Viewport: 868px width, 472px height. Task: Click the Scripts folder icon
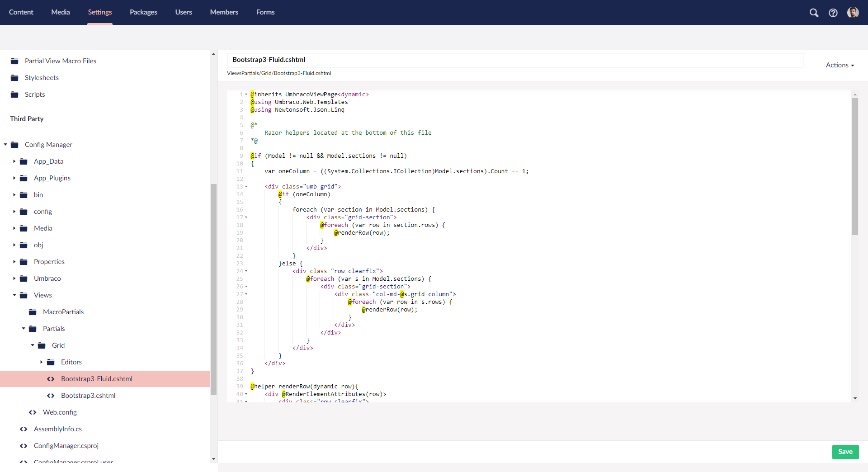pyautogui.click(x=14, y=94)
